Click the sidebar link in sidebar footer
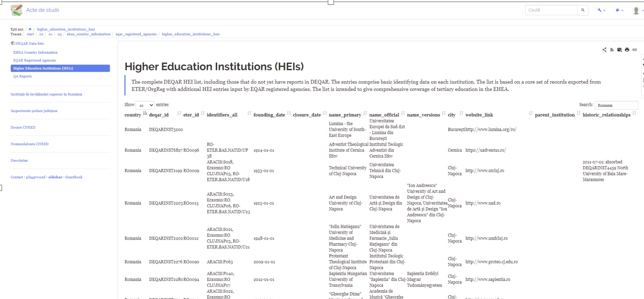This screenshot has width=644, height=299. (x=55, y=177)
